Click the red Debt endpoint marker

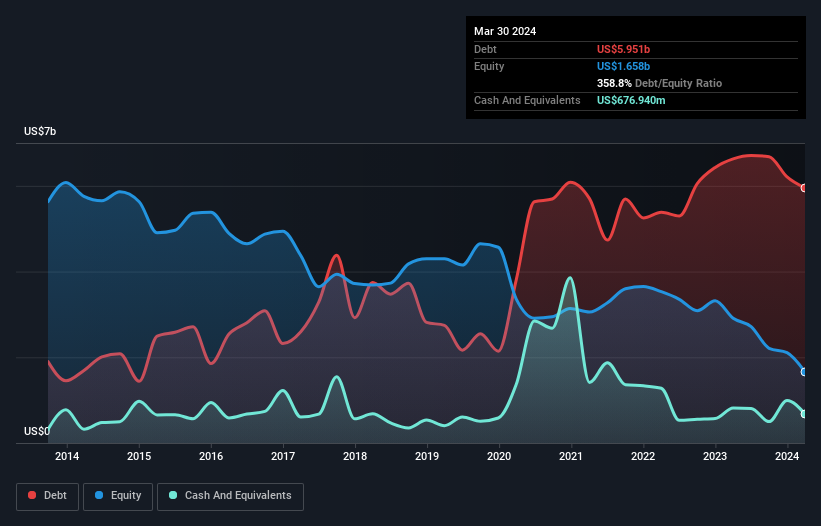804,188
